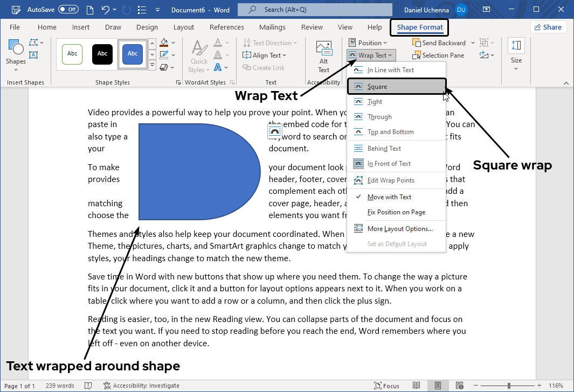Select the blue Text Fill A icon

pyautogui.click(x=217, y=67)
